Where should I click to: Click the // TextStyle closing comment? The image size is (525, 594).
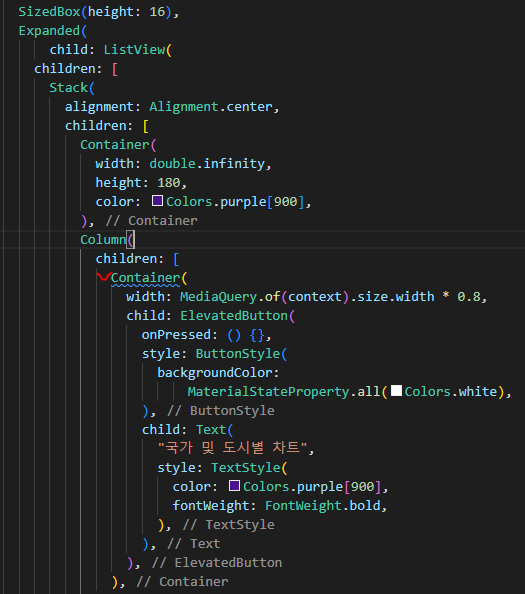click(x=228, y=525)
